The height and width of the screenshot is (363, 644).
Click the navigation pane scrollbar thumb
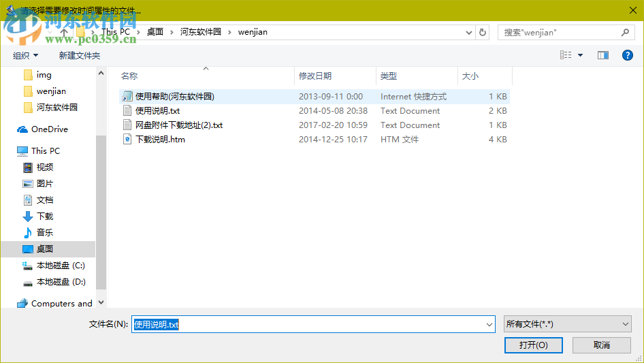[x=101, y=212]
